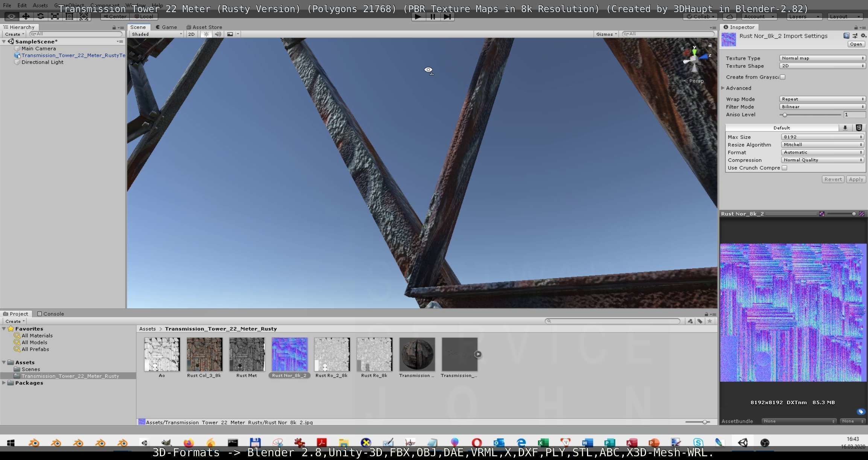Switch to the Game tab
Viewport: 868px width, 460px height.
166,27
